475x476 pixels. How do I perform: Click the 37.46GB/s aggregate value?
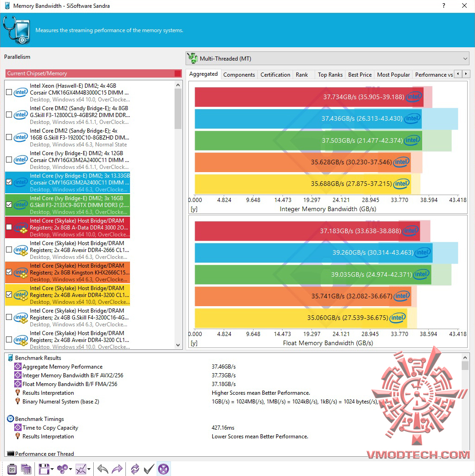(x=224, y=366)
